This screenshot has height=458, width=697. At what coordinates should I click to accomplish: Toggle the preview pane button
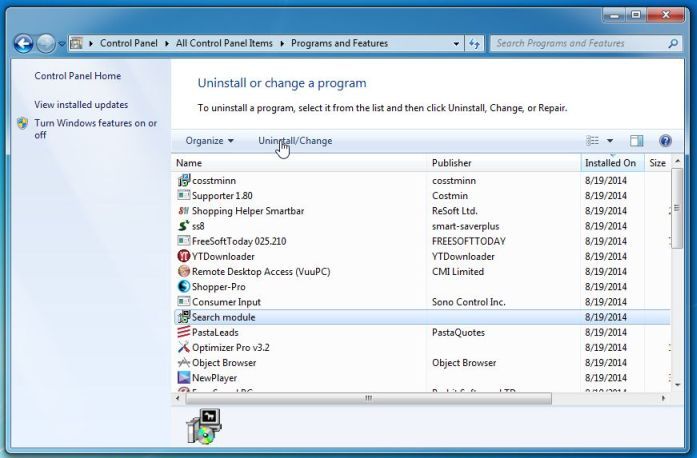[x=637, y=141]
